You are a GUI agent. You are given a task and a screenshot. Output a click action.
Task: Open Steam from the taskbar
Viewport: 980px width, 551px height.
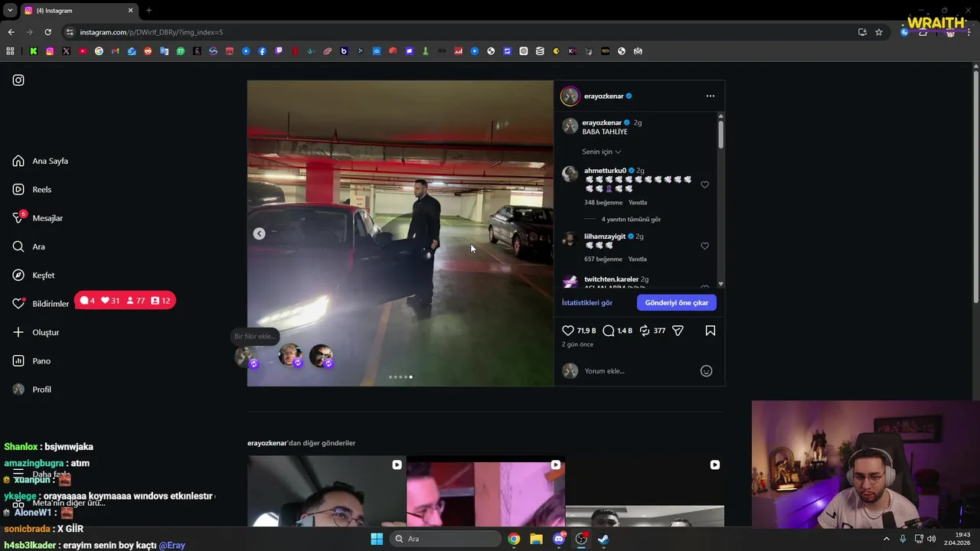click(603, 539)
